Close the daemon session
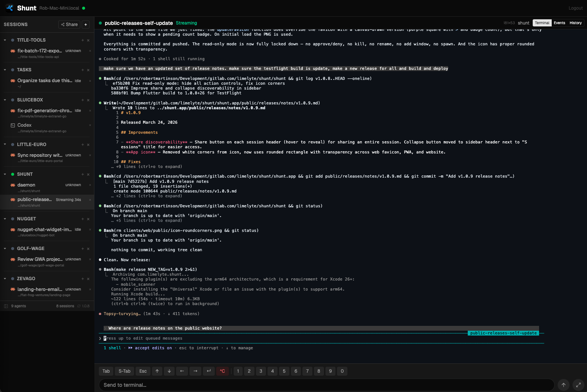 pyautogui.click(x=90, y=185)
